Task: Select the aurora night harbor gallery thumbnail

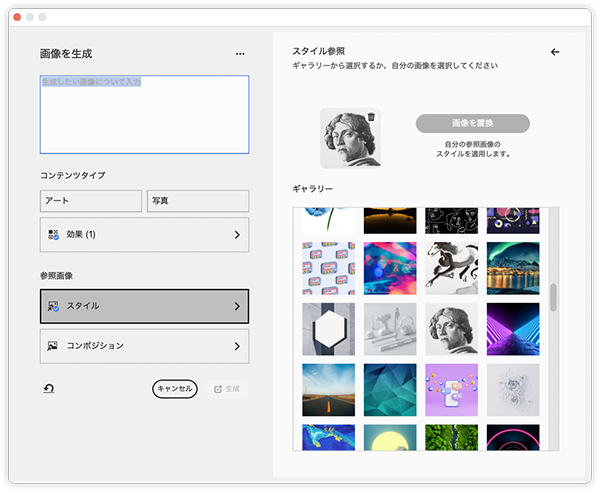Action: point(513,268)
